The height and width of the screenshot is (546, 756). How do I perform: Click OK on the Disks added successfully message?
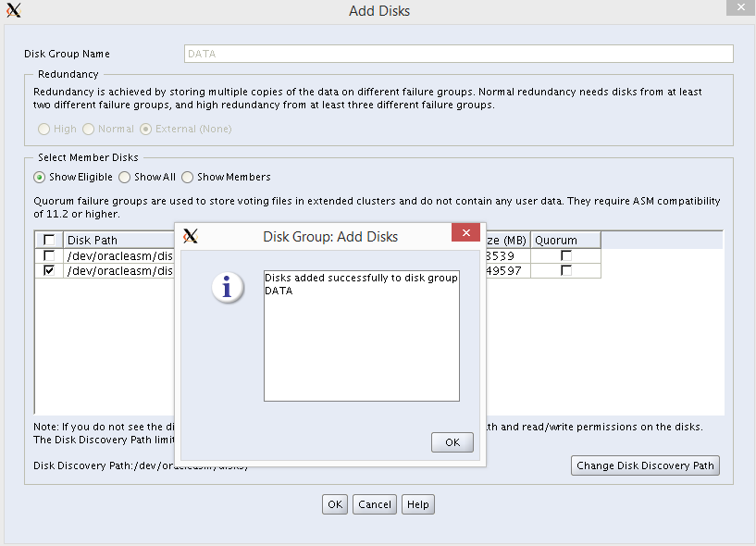click(x=452, y=441)
